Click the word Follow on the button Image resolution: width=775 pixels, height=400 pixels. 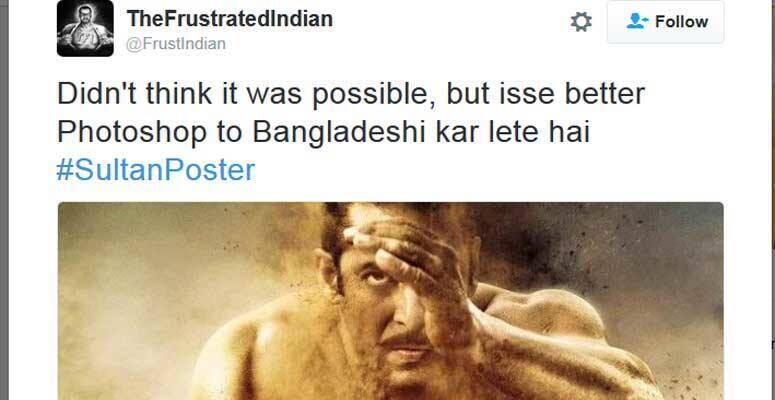tap(681, 22)
